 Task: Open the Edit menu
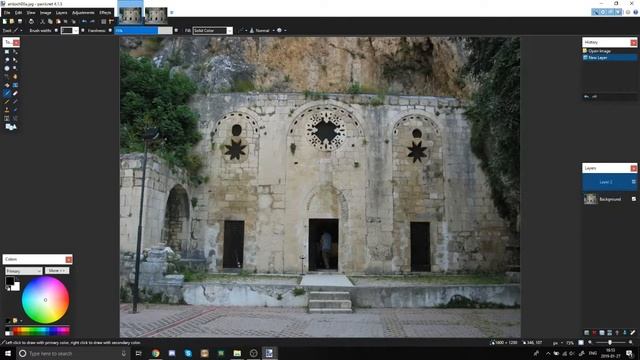coord(18,13)
